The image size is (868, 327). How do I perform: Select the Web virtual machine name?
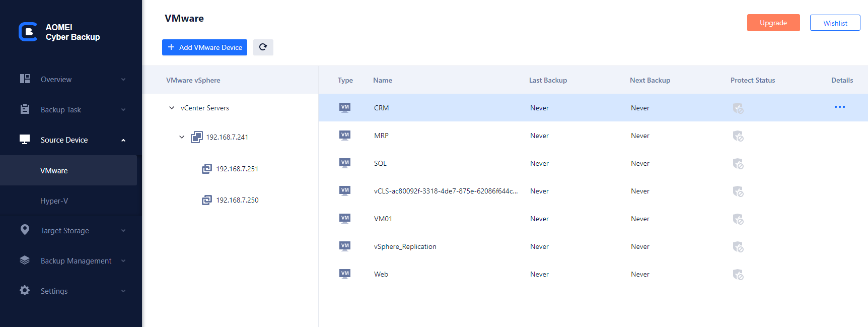point(381,274)
